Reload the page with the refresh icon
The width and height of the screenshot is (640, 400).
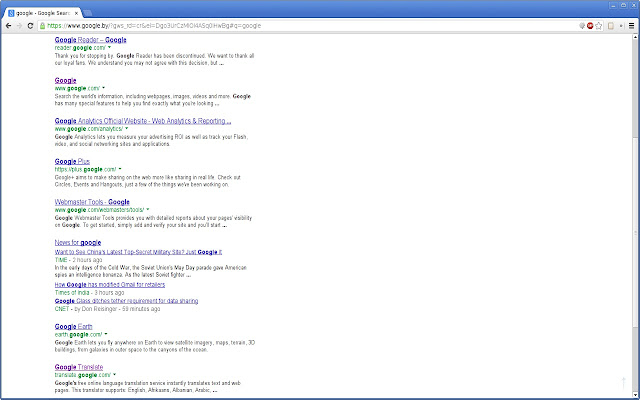point(30,26)
